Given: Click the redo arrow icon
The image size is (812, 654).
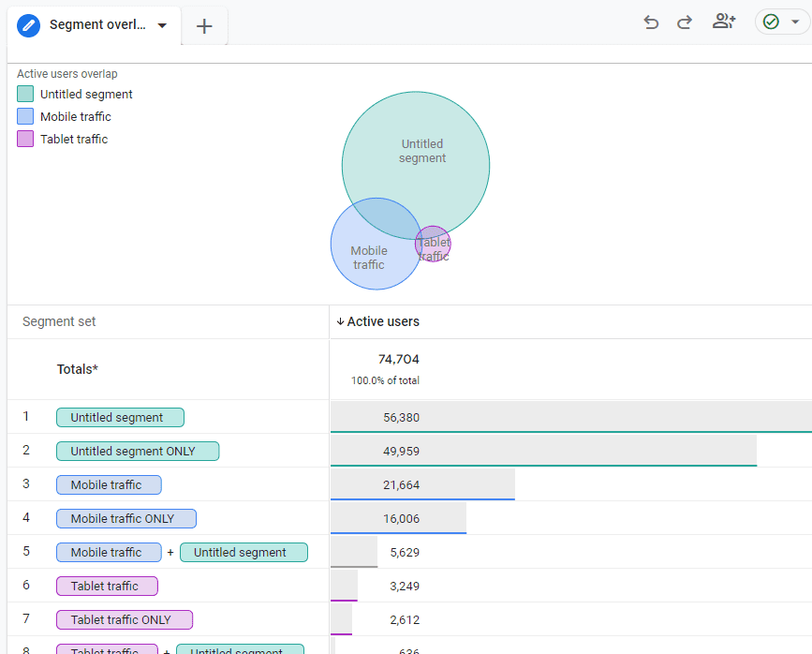Looking at the screenshot, I should [685, 22].
